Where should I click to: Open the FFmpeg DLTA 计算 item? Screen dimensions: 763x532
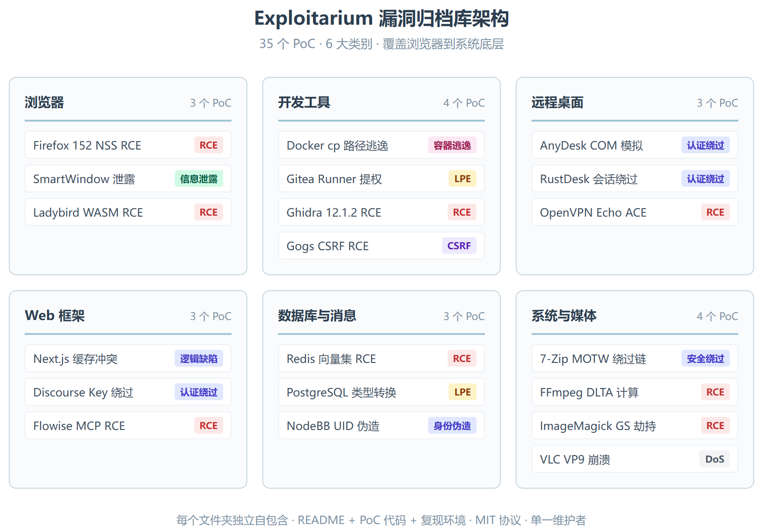point(635,392)
